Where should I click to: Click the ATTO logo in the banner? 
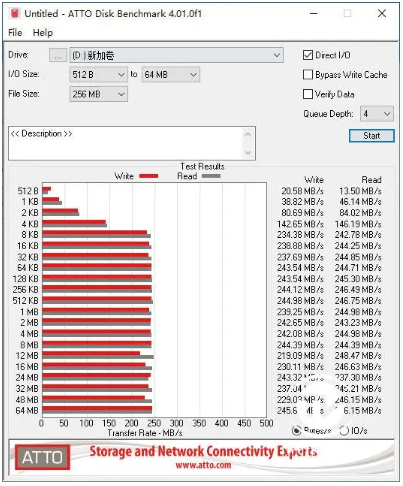(42, 457)
